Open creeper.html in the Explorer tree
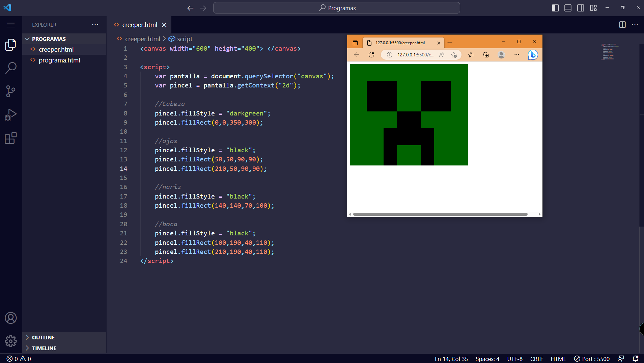This screenshot has height=363, width=644. pyautogui.click(x=64, y=49)
